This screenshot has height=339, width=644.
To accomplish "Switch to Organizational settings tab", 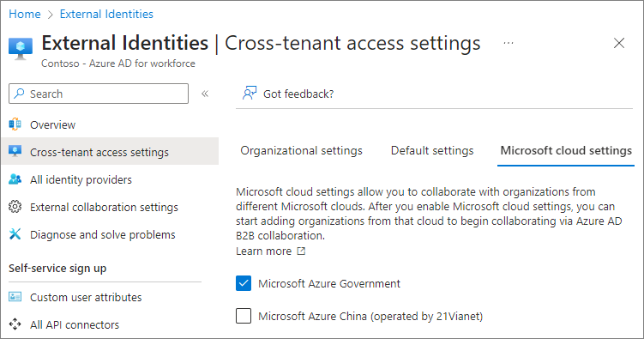I will (x=301, y=151).
